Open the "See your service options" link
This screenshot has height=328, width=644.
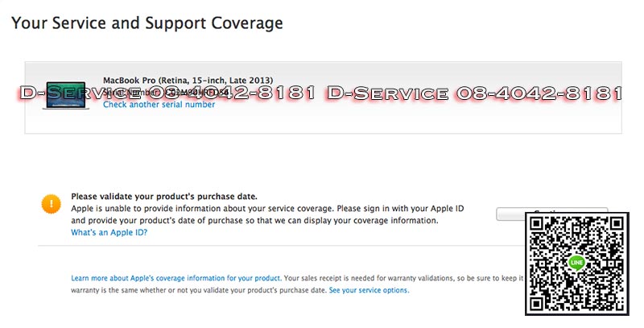368,290
